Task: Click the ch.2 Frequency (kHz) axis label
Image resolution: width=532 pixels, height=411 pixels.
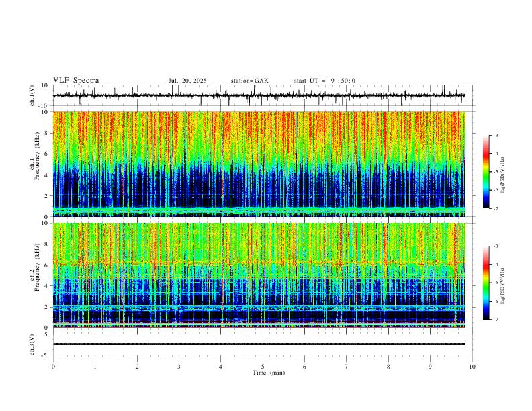Action: (35, 267)
